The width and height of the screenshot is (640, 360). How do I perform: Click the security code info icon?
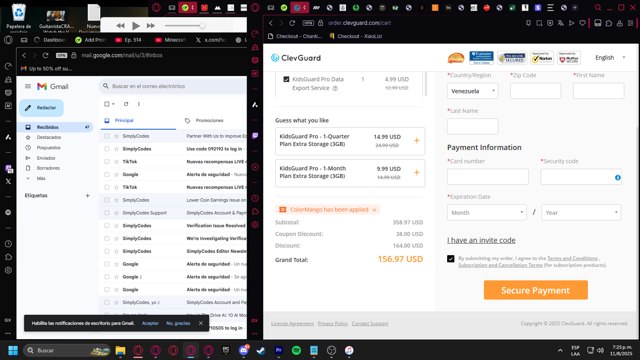[618, 178]
